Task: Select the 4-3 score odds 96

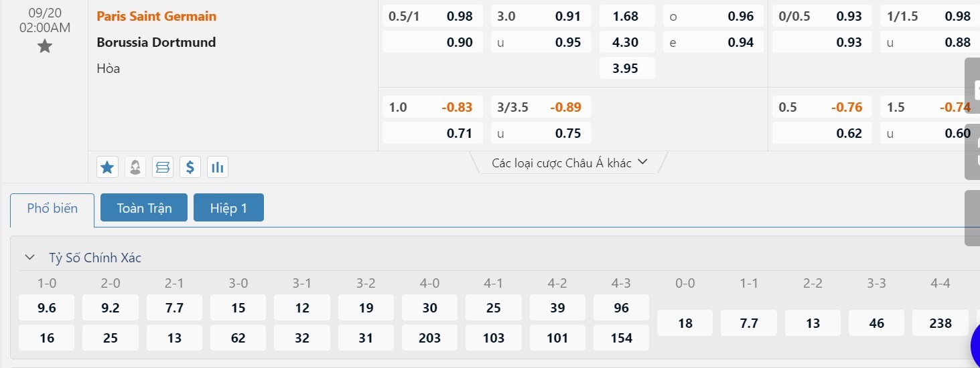Action: click(x=622, y=308)
